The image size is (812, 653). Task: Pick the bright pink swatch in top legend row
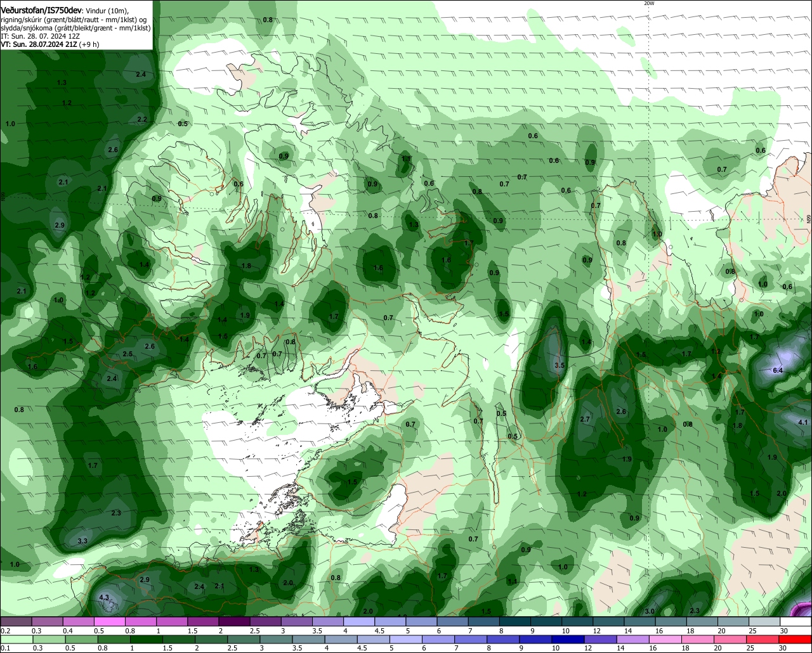pyautogui.click(x=110, y=622)
